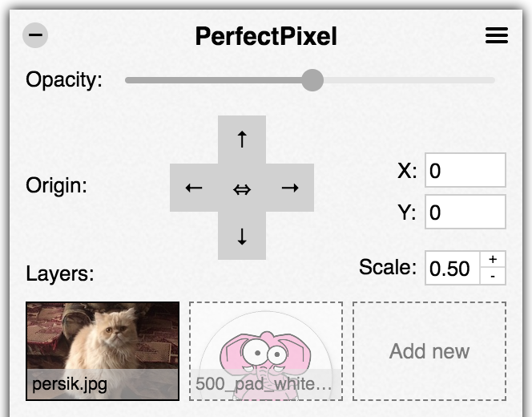Click the dark filled part of Opacity track
The image size is (532, 417).
pyautogui.click(x=214, y=80)
